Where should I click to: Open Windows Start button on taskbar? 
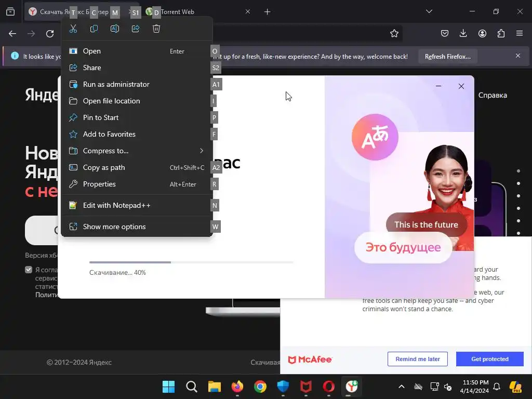168,387
